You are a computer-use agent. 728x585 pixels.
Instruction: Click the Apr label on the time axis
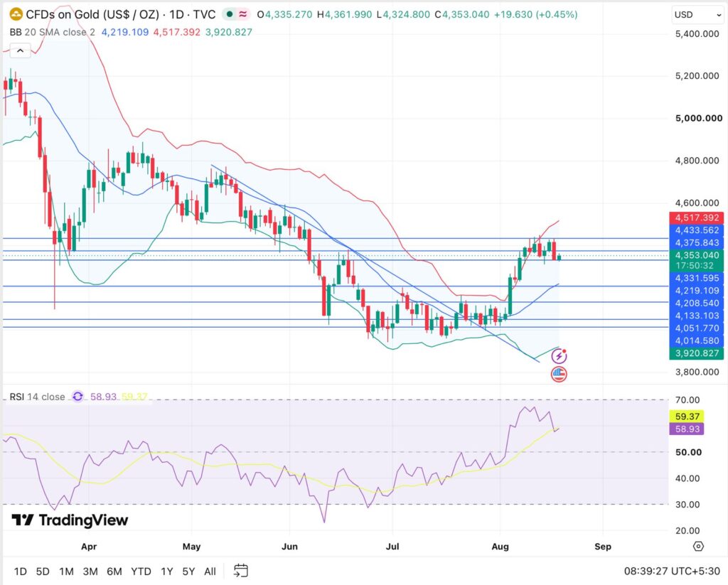89,547
